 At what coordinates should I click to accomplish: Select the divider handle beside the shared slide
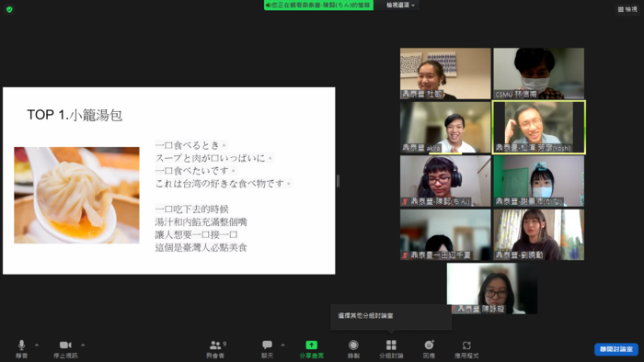click(338, 181)
